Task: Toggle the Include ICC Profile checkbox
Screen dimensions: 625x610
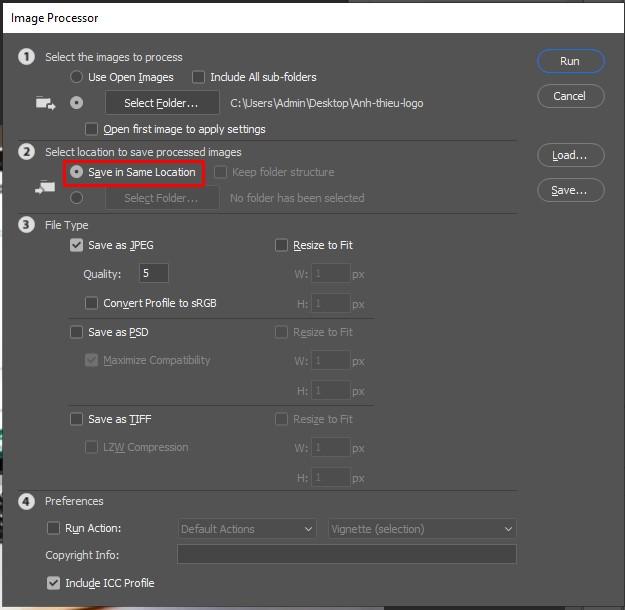Action: pos(54,582)
